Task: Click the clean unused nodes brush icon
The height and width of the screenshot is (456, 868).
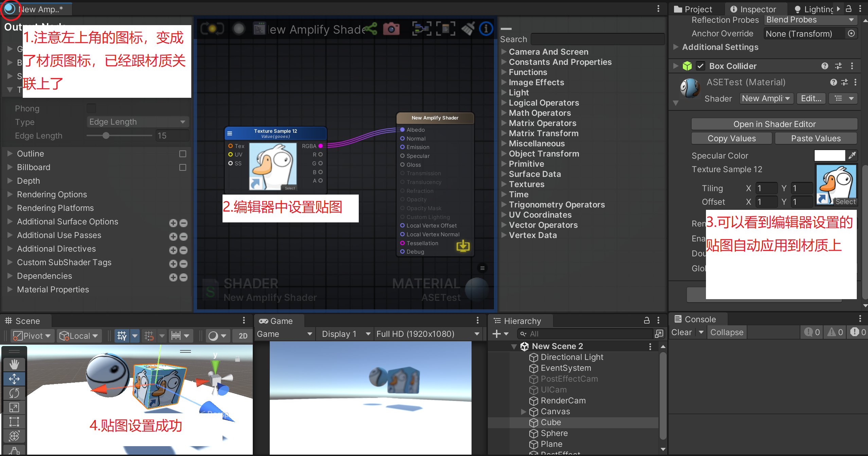Action: point(468,29)
